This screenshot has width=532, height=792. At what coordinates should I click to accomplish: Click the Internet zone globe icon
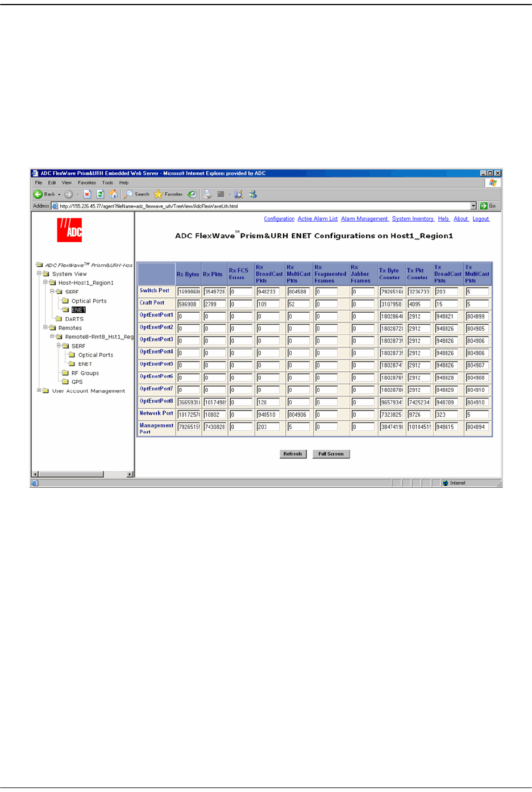(446, 483)
